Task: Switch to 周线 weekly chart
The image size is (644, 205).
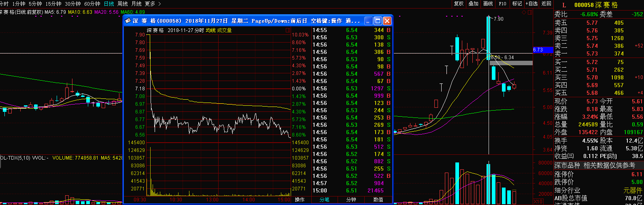Action: [x=122, y=4]
